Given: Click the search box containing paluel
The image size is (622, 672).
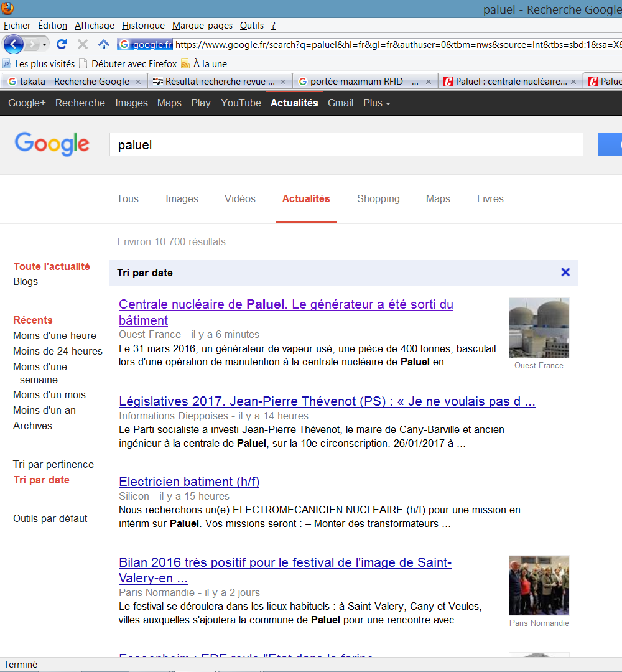Looking at the screenshot, I should tap(346, 145).
